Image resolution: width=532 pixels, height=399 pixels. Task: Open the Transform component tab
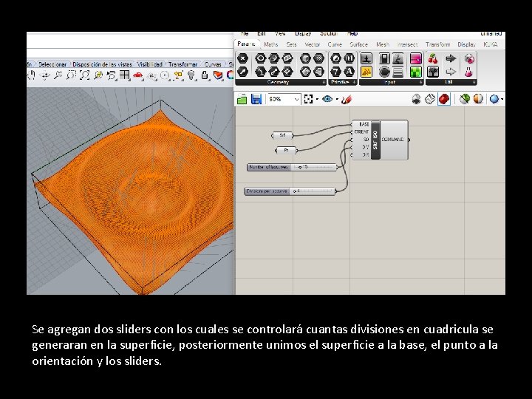click(x=437, y=44)
